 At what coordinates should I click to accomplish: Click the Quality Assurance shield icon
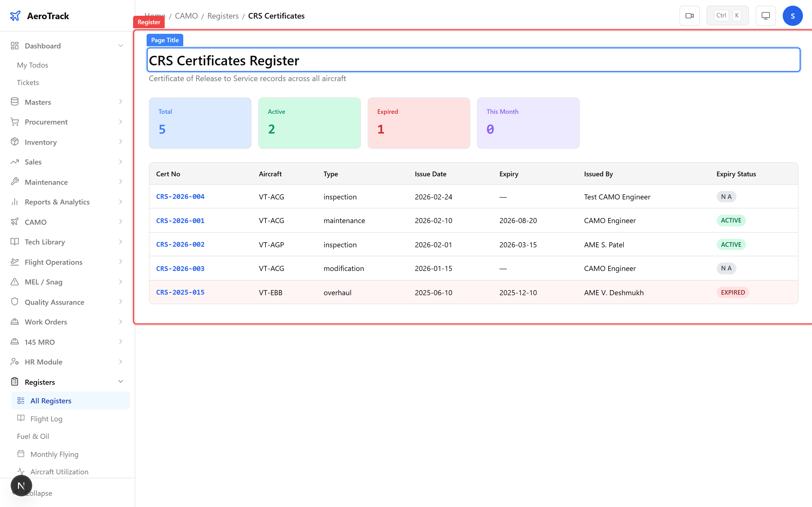14,302
